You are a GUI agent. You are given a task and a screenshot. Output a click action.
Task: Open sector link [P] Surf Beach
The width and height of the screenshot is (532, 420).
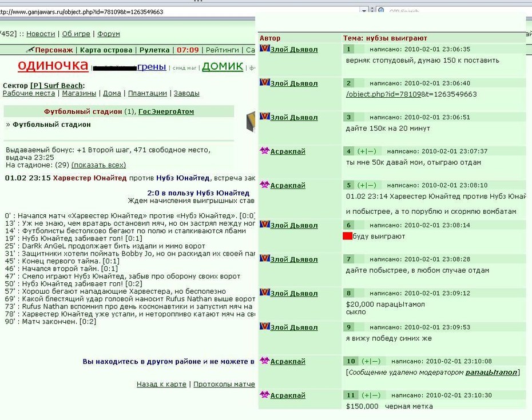(57, 86)
